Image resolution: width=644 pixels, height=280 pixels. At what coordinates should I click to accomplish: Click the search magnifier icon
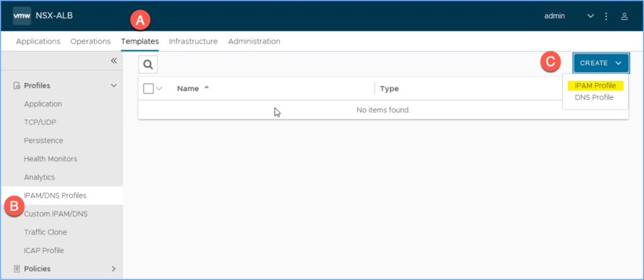point(148,64)
